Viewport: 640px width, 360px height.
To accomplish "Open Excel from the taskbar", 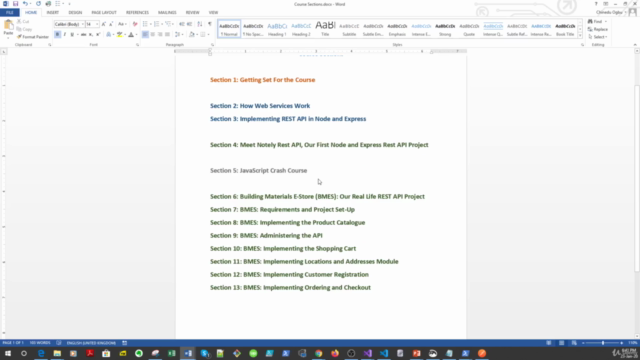I will click(171, 353).
